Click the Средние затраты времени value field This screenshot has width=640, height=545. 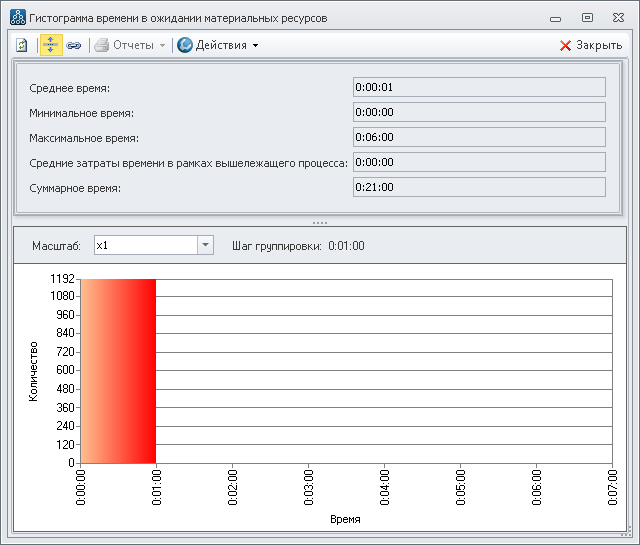coord(479,162)
